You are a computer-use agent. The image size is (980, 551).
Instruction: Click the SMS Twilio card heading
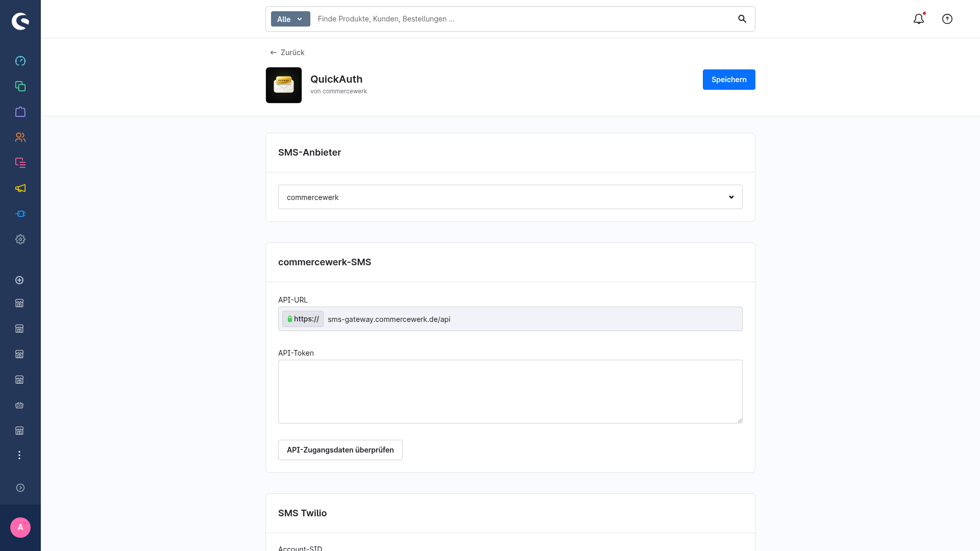[x=302, y=513]
